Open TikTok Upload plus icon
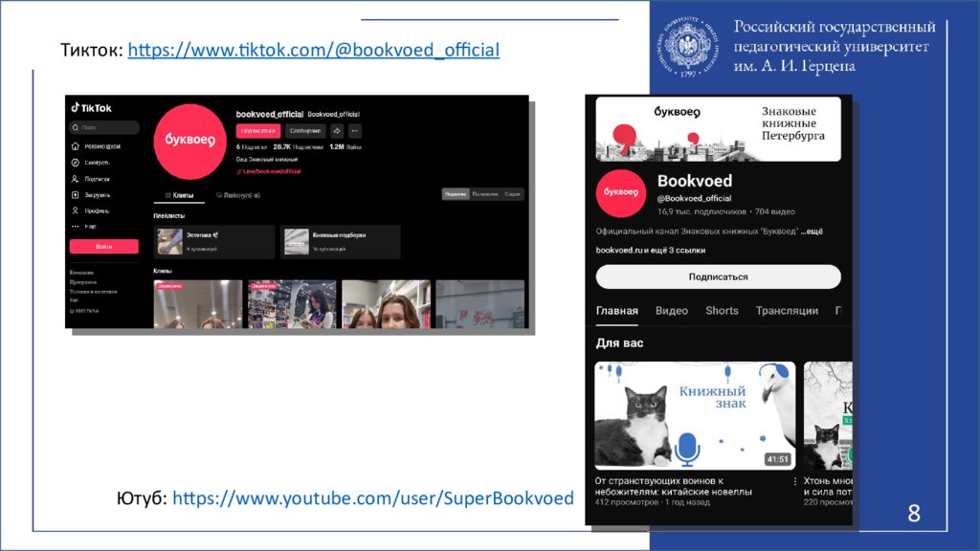The image size is (980, 551). pos(75,195)
